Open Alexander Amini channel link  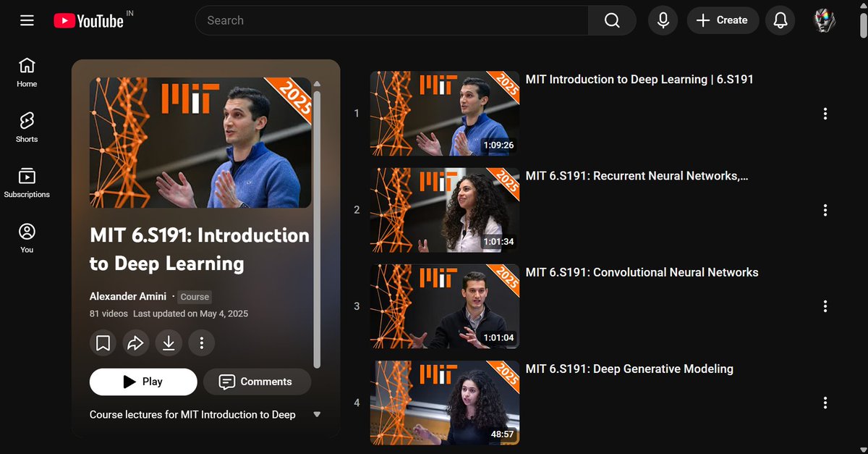point(128,296)
